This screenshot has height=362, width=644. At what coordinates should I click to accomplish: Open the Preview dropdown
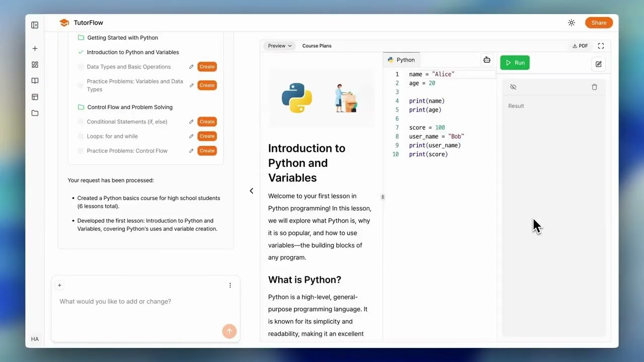pos(279,46)
